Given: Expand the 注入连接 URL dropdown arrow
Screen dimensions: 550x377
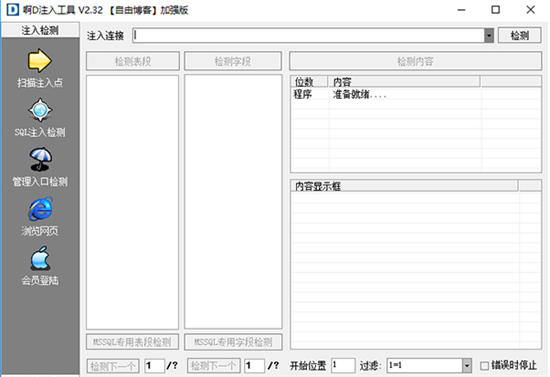Looking at the screenshot, I should tap(489, 35).
